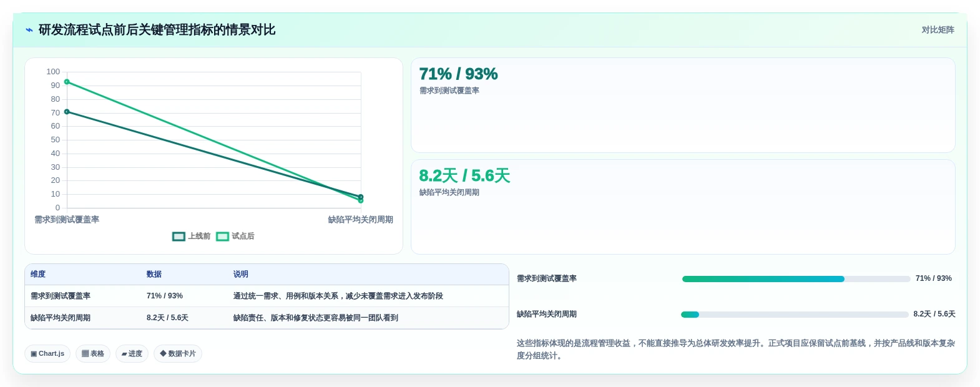The image size is (980, 387).
Task: Click the 对比矩阵 label in header
Action: pos(938,30)
